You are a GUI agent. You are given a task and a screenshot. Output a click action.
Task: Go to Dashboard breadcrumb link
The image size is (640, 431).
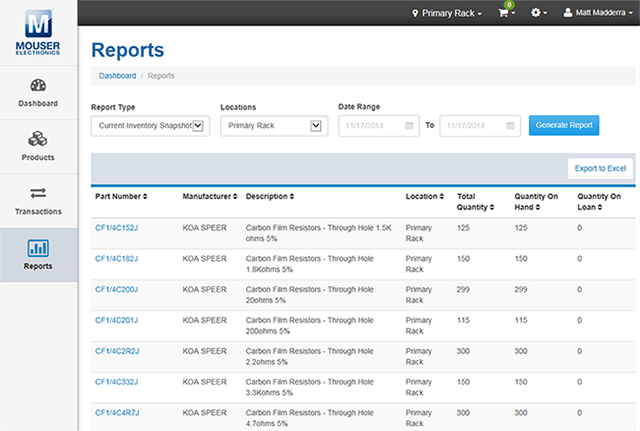[117, 75]
